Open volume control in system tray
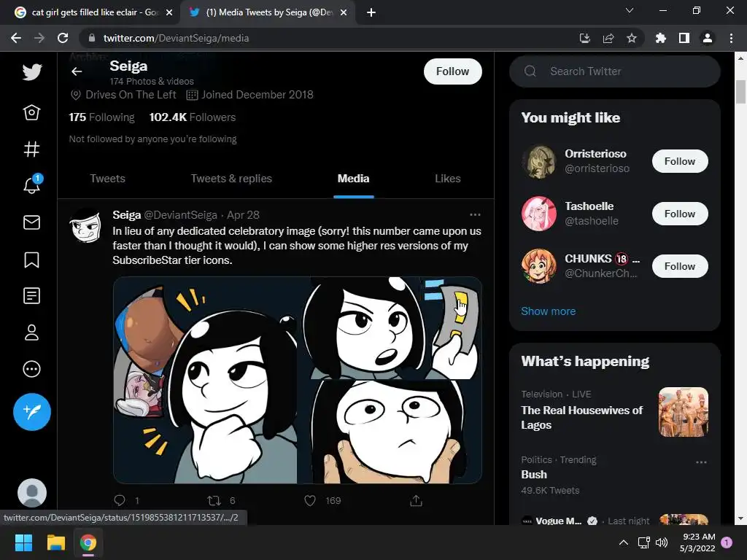 tap(662, 542)
